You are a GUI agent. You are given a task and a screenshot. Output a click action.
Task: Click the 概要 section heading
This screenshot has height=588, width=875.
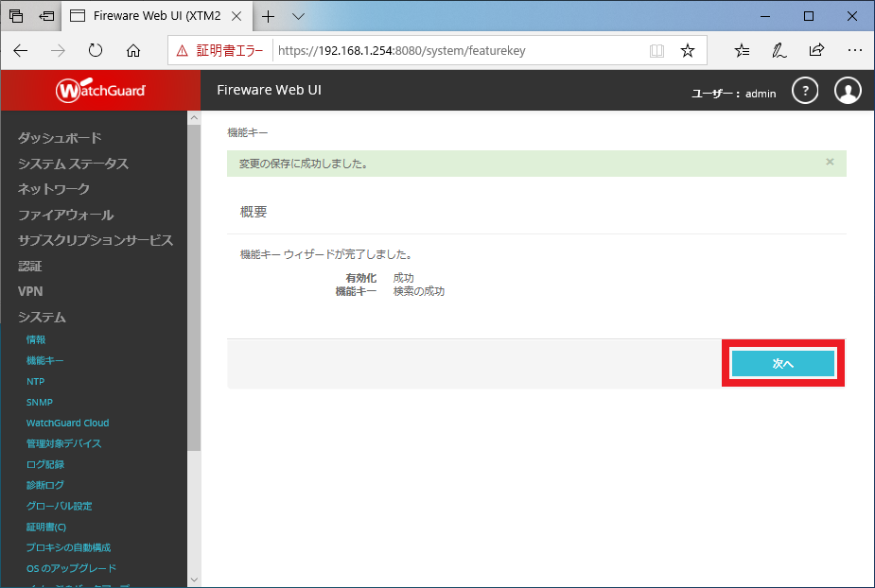254,212
